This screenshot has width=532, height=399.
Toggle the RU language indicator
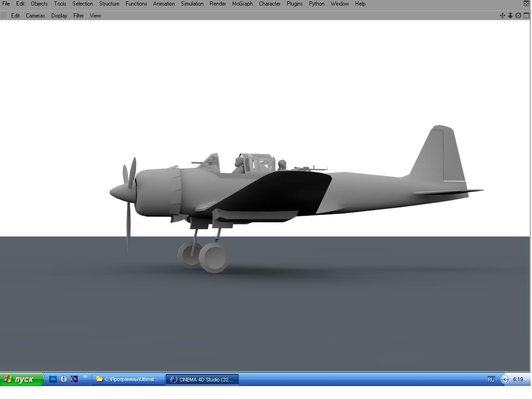[x=491, y=379]
